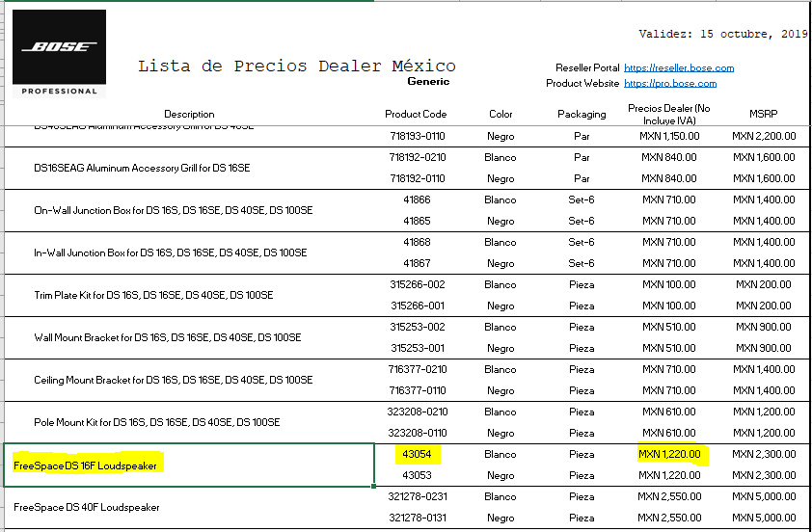Open the reseller.bose.com link
The image size is (812, 532).
pyautogui.click(x=678, y=67)
